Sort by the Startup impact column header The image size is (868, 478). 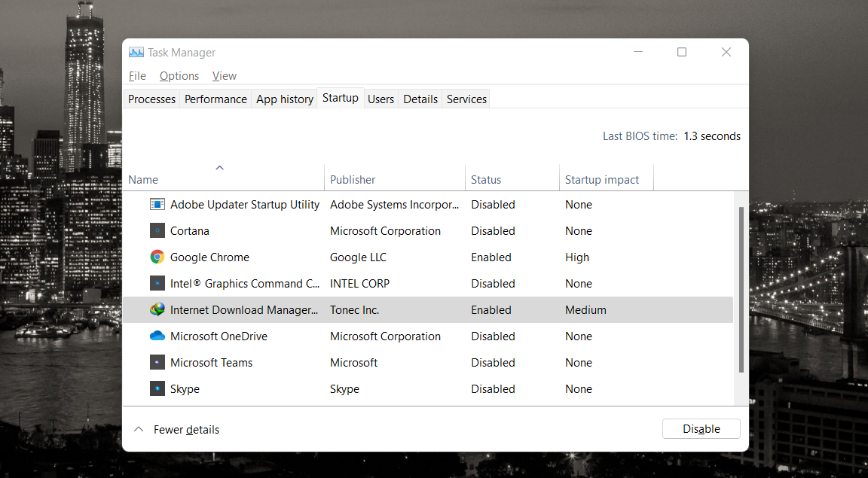tap(607, 178)
